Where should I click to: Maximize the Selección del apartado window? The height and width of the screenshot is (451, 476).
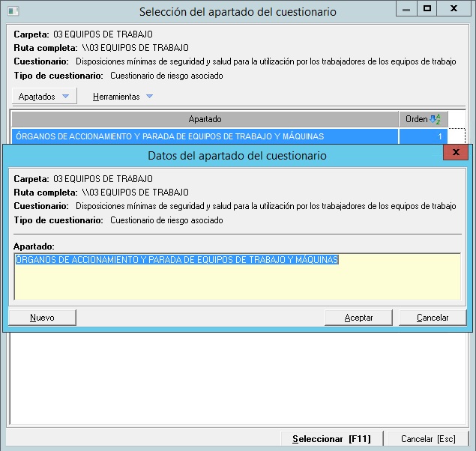(427, 9)
